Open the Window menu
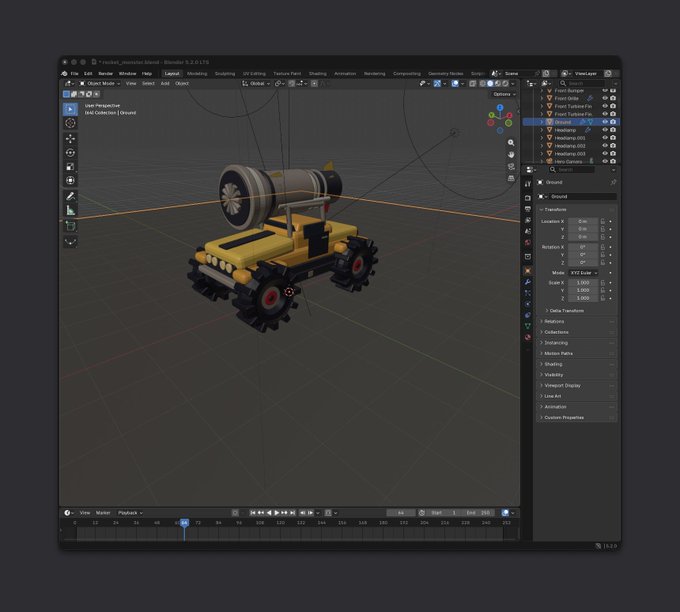 (x=128, y=74)
